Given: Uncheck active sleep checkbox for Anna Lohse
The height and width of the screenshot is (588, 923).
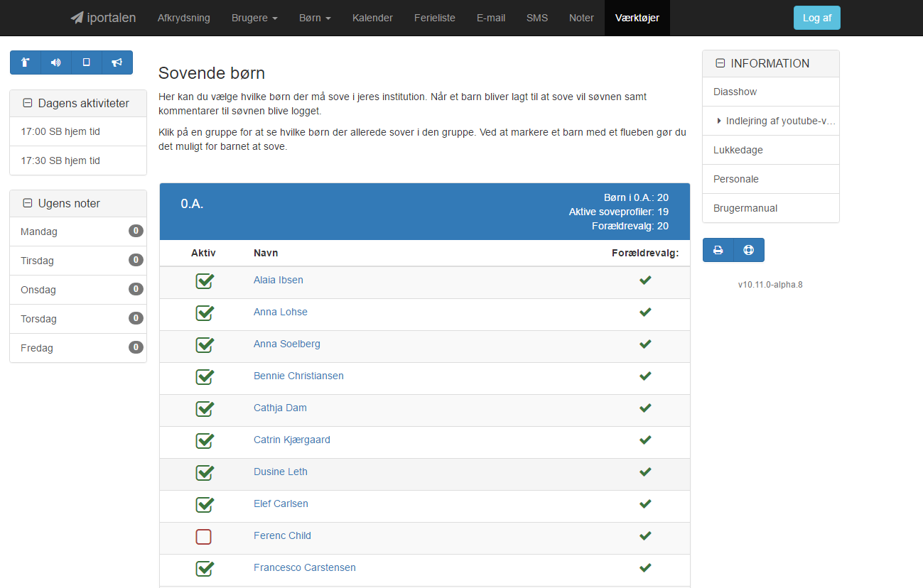Looking at the screenshot, I should coord(205,313).
